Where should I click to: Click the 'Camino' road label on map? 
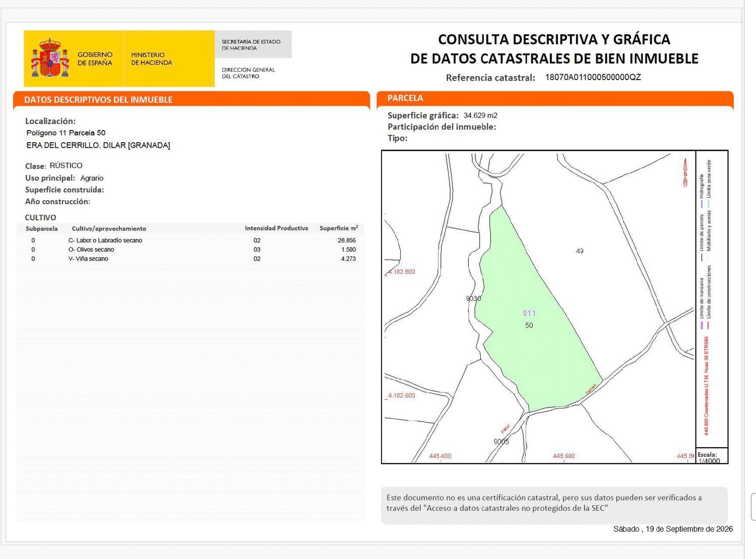click(x=591, y=389)
